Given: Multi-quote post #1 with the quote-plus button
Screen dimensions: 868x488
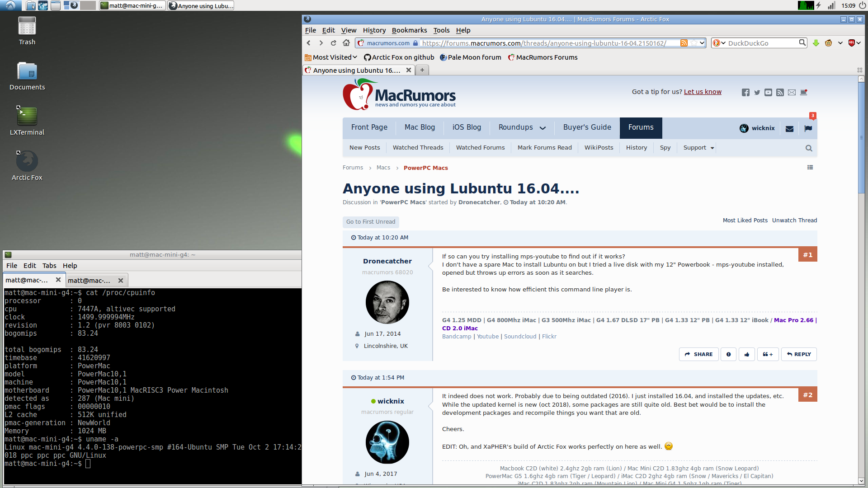Looking at the screenshot, I should pyautogui.click(x=768, y=354).
